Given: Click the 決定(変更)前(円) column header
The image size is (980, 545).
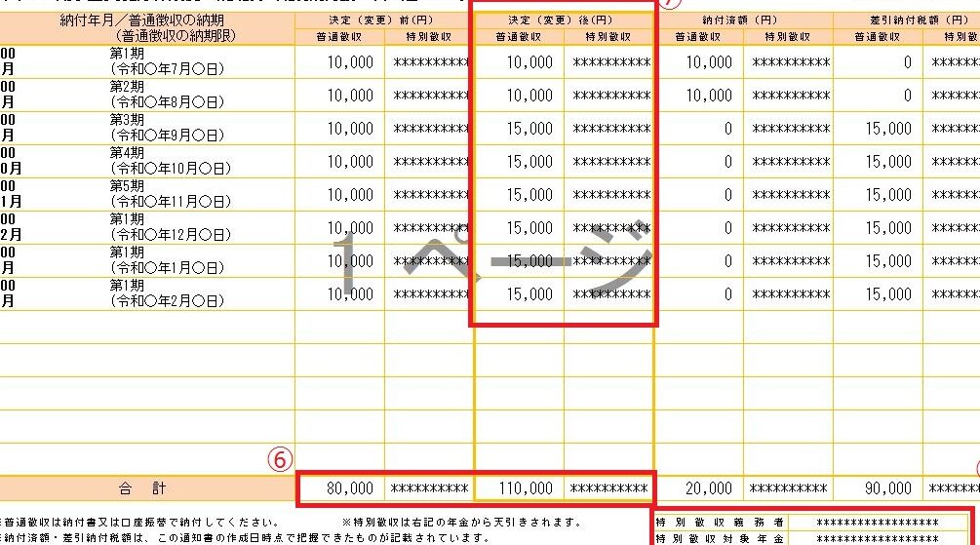Looking at the screenshot, I should pos(384,19).
